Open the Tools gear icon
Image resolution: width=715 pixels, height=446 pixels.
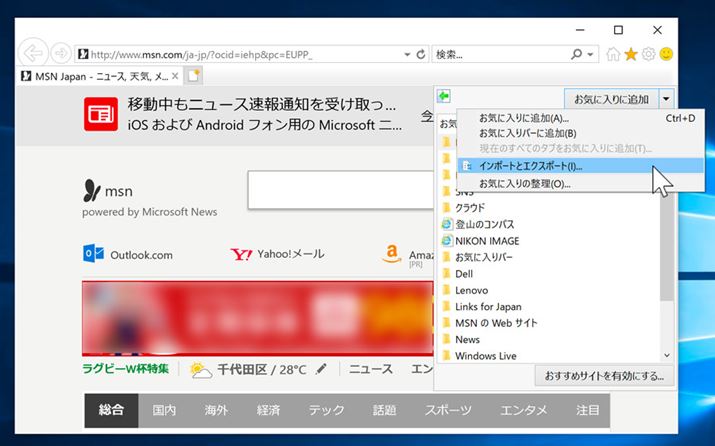click(648, 54)
